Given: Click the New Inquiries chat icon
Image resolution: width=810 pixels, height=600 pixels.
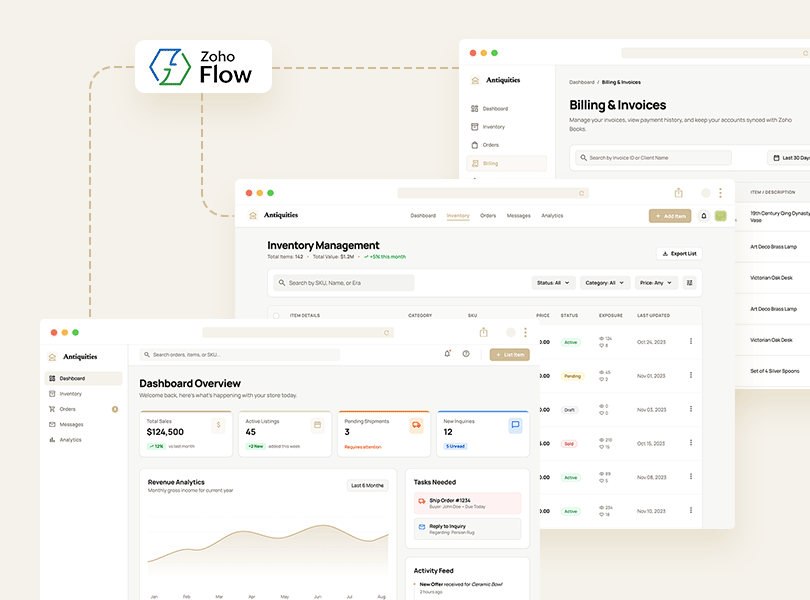Looking at the screenshot, I should point(515,425).
